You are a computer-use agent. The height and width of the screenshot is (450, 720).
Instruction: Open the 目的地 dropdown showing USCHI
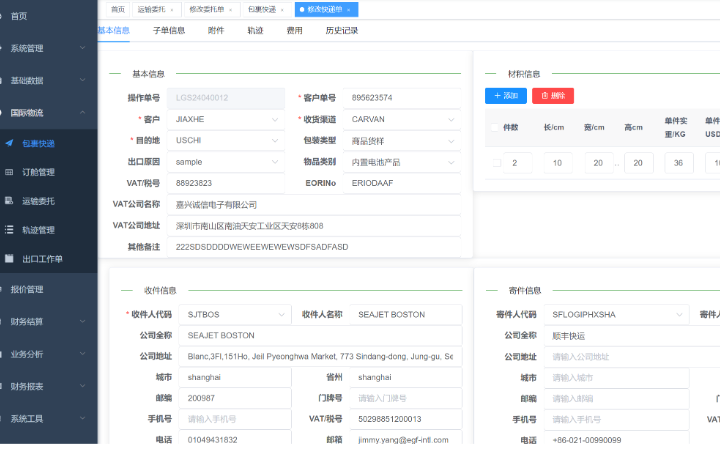point(226,141)
